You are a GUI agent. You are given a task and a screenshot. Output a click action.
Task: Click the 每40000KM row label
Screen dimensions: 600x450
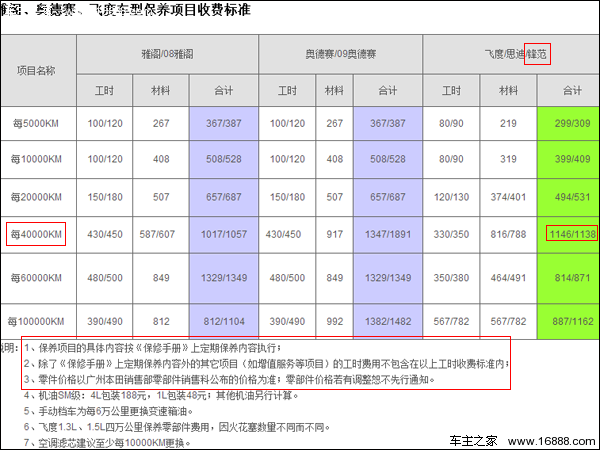pyautogui.click(x=37, y=235)
